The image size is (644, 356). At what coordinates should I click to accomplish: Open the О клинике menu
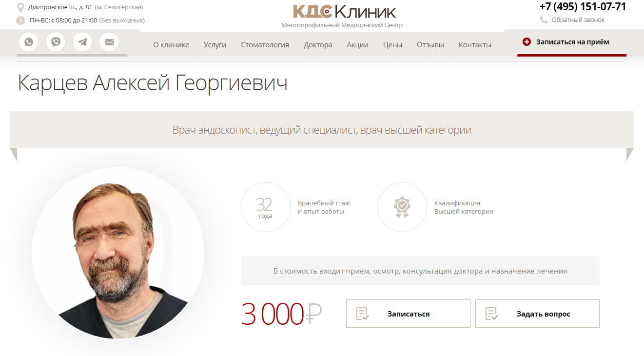click(x=171, y=45)
